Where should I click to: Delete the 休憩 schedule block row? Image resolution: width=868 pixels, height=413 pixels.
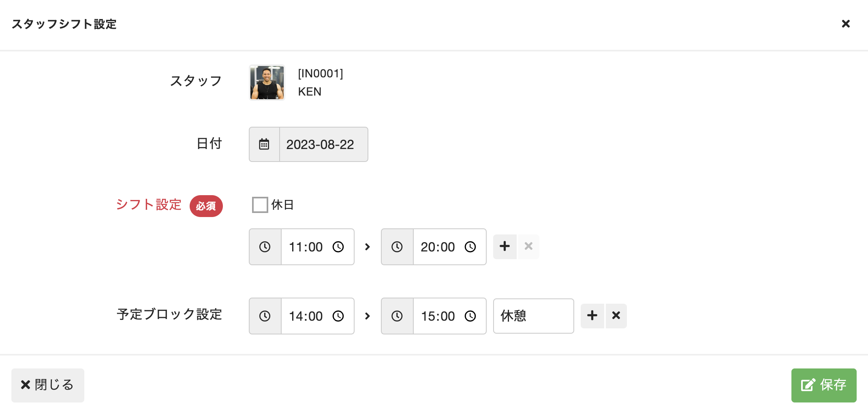(x=616, y=315)
